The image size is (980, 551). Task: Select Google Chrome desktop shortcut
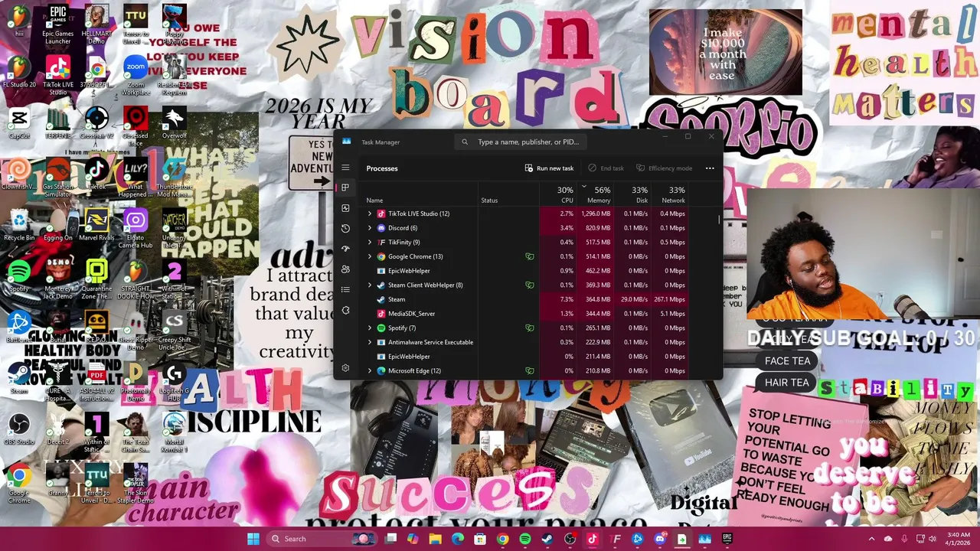[19, 484]
